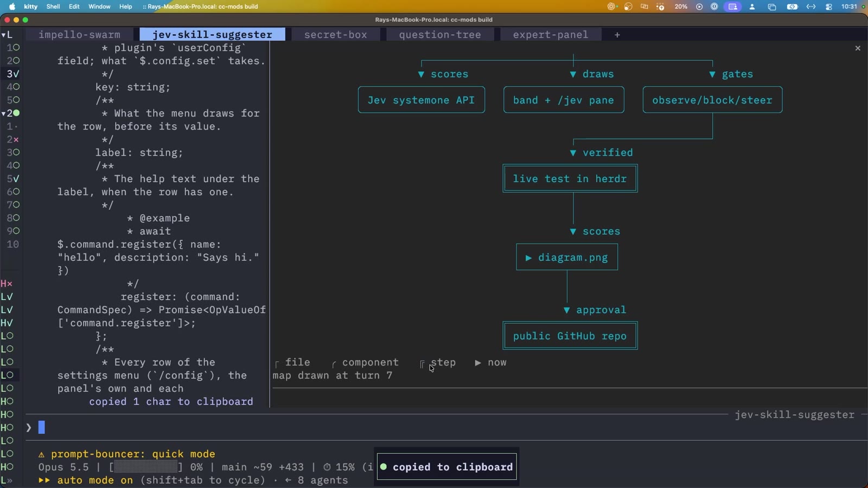The width and height of the screenshot is (868, 488).
Task: Add a new tab with the + button
Action: click(x=617, y=35)
